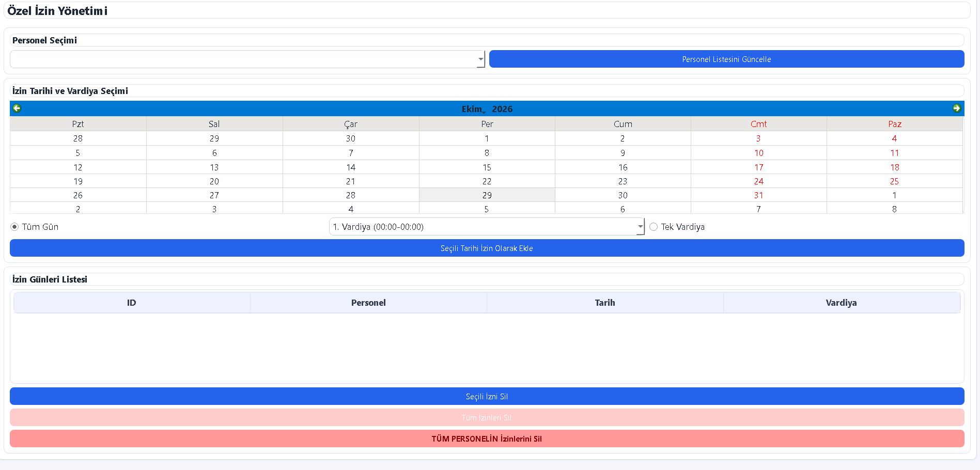Go to previous month with left arrow icon

click(17, 108)
